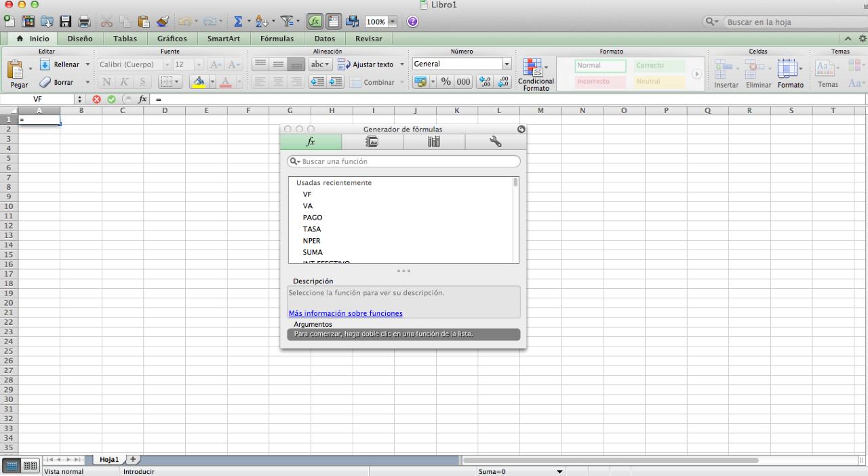Screen dimensions: 868x476
Task: Expand the cell styles gallery arrow
Action: [x=696, y=73]
